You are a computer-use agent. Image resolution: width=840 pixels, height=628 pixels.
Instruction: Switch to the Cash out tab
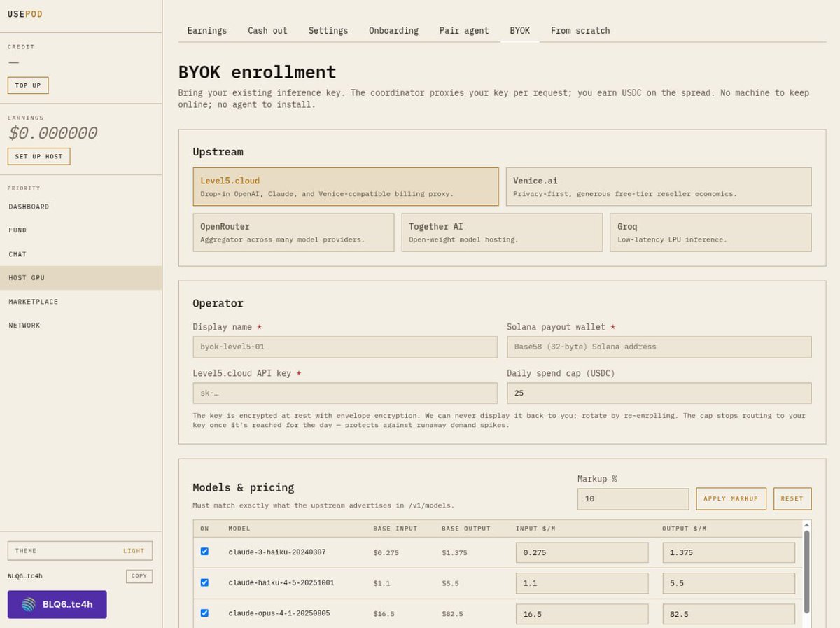point(267,31)
